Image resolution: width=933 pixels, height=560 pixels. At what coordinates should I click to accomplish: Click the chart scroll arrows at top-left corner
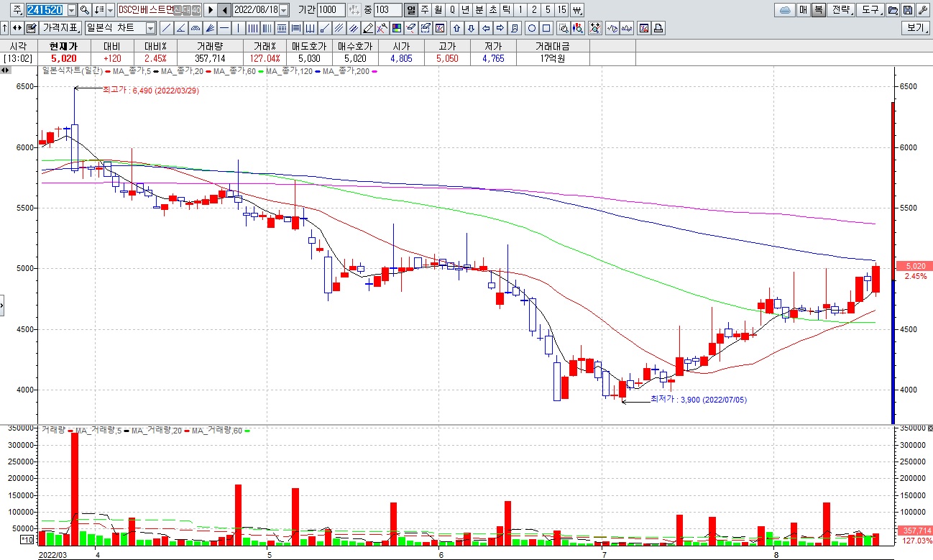tap(5, 70)
